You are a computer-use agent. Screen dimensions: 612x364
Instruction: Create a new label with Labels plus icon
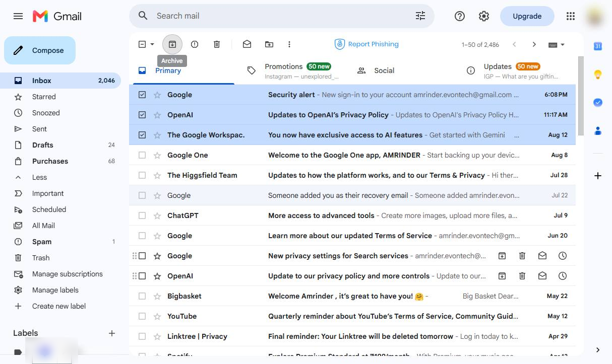(112, 333)
